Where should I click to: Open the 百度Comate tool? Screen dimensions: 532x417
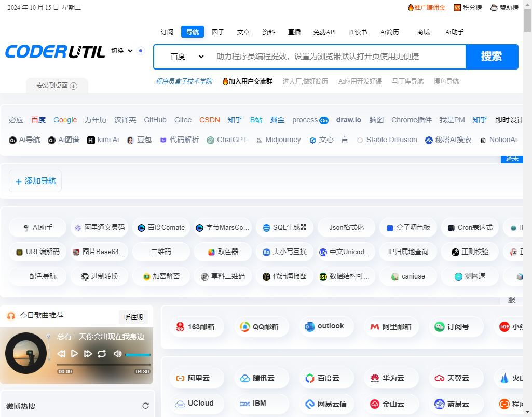coord(161,228)
